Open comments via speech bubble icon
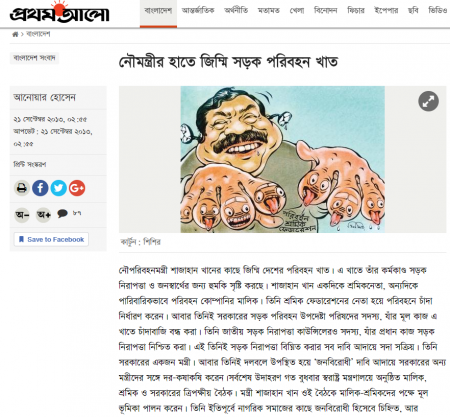The image size is (450, 417). (x=62, y=213)
